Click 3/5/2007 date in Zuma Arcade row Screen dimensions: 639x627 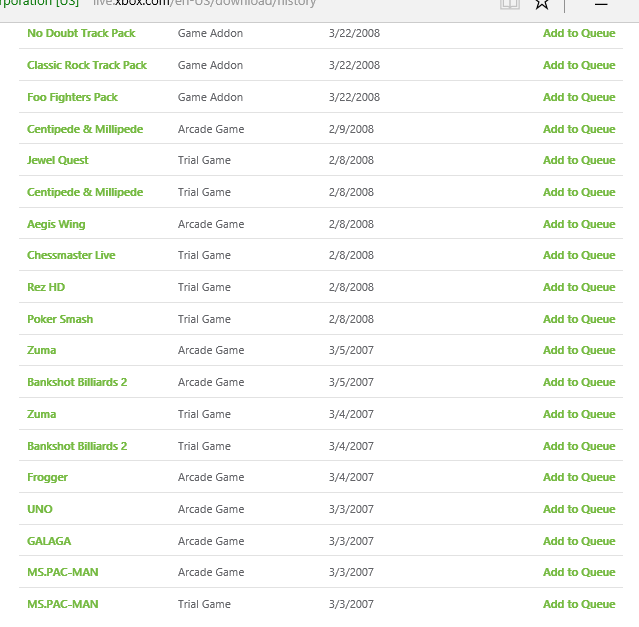[351, 350]
